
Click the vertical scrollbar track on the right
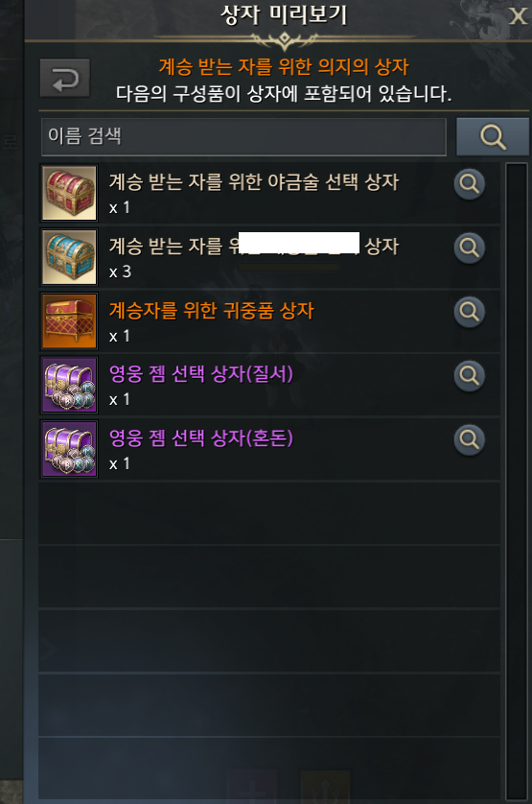[x=516, y=482]
